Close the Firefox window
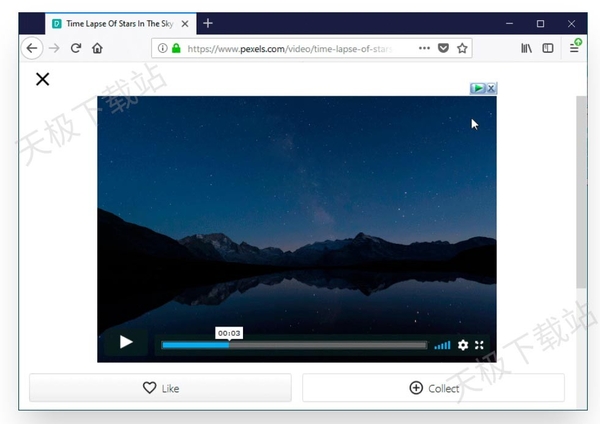 coord(571,24)
